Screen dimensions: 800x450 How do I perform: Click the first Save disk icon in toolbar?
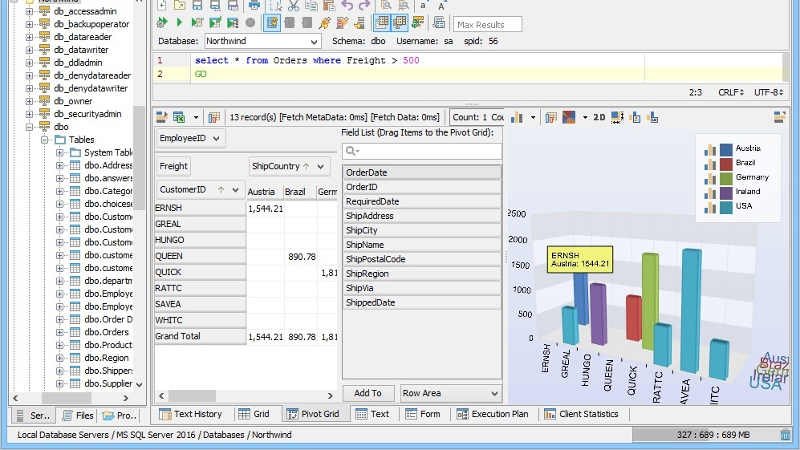197,6
